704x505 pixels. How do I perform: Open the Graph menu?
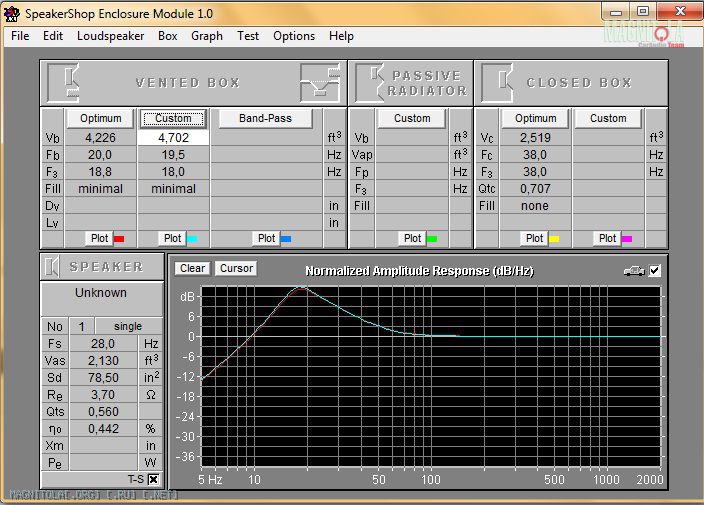coord(207,36)
